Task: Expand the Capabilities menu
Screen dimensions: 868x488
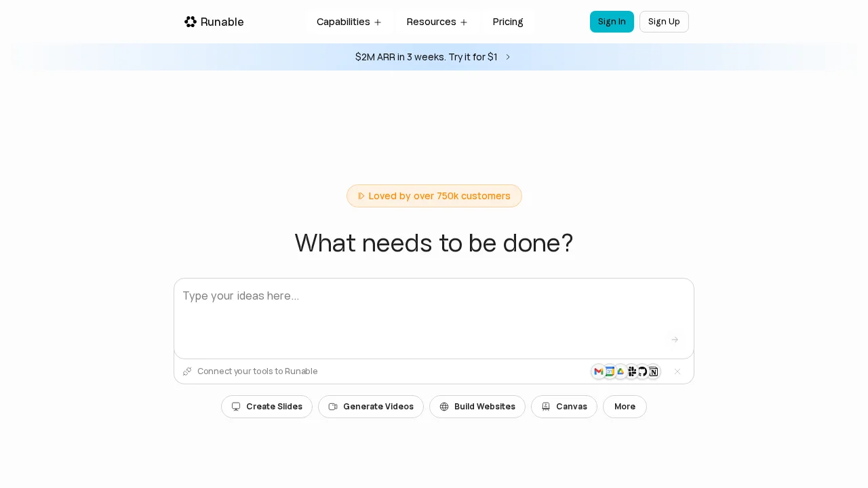Action: point(349,22)
